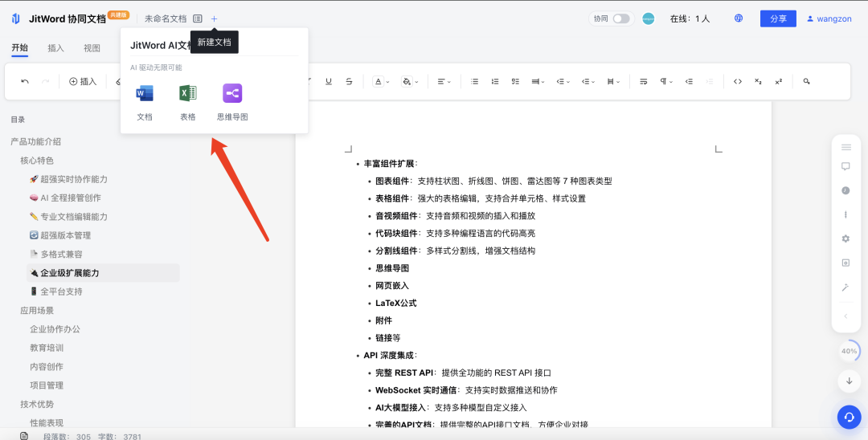This screenshot has height=440, width=868.
Task: Jump to 专业文档编辑能力 outline entry
Action: pos(68,217)
